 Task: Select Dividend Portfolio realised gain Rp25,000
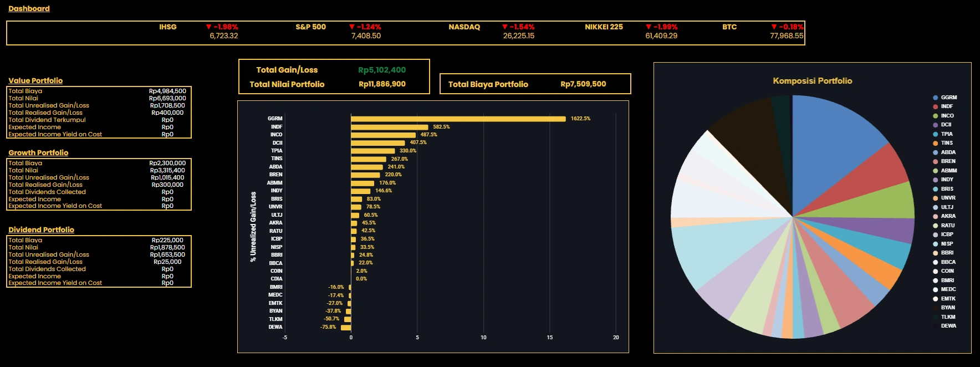click(167, 262)
